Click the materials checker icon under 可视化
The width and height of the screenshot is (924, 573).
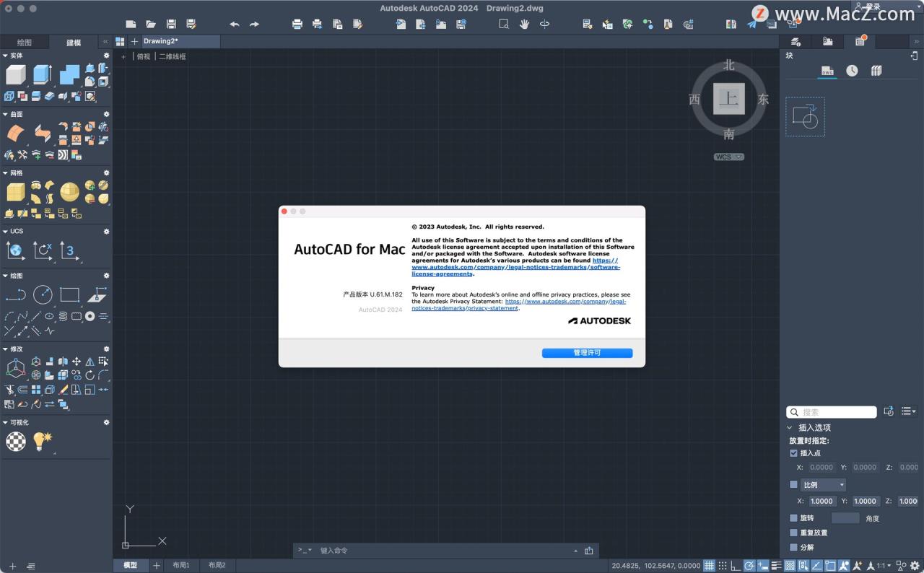(x=16, y=440)
